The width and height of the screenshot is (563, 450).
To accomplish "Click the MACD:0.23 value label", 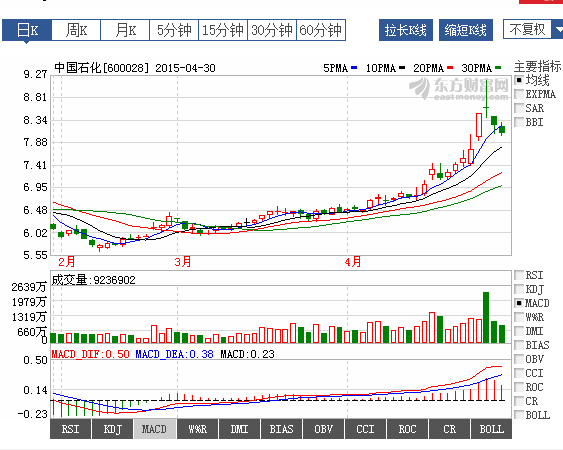I will pyautogui.click(x=247, y=354).
